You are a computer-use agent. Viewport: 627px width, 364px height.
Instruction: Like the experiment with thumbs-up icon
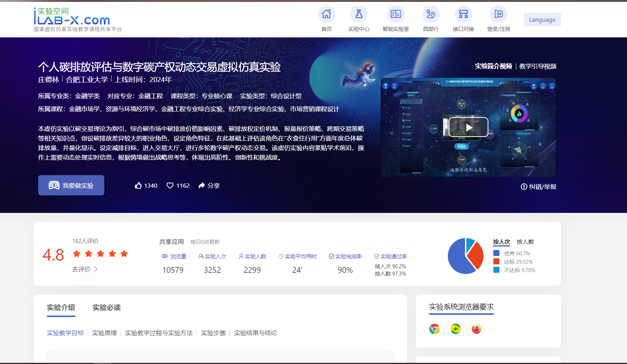[138, 185]
